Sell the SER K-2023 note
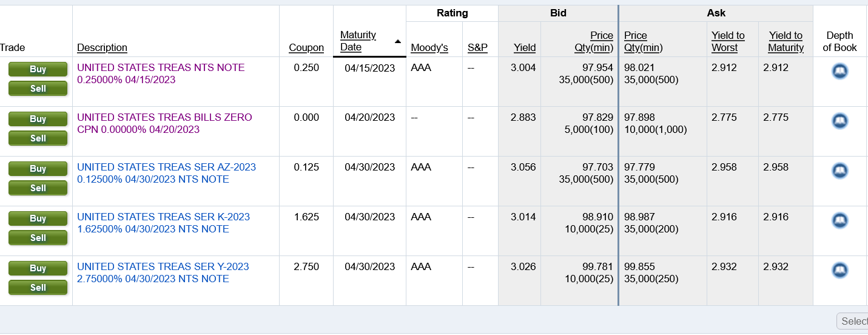This screenshot has width=868, height=335. (x=38, y=238)
